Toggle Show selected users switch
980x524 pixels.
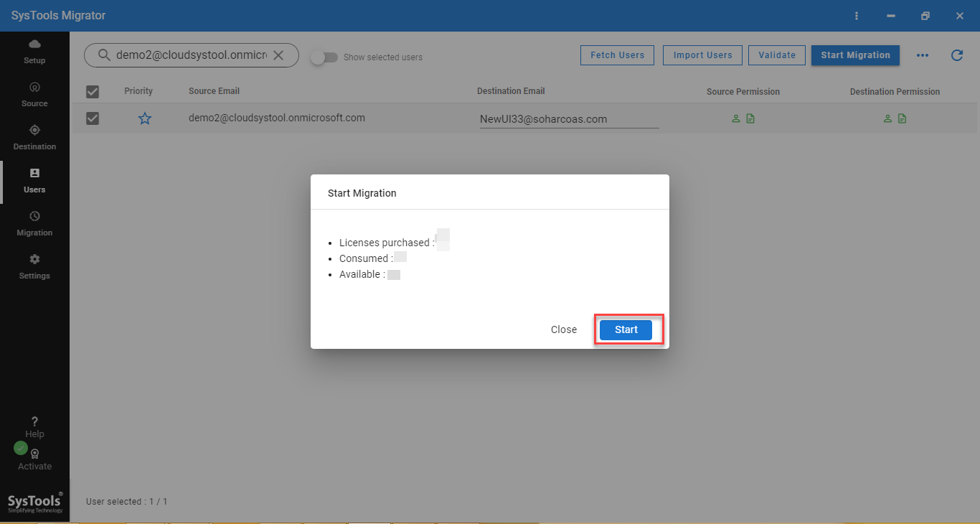click(324, 57)
